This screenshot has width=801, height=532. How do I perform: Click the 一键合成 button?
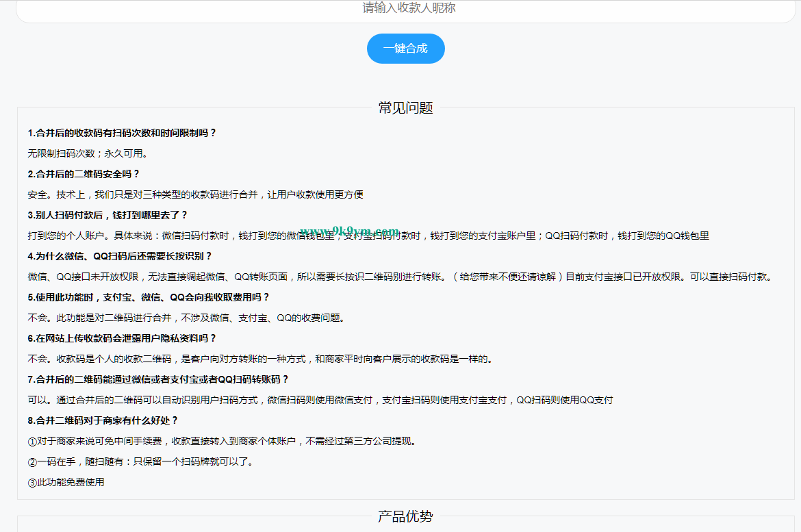[405, 49]
